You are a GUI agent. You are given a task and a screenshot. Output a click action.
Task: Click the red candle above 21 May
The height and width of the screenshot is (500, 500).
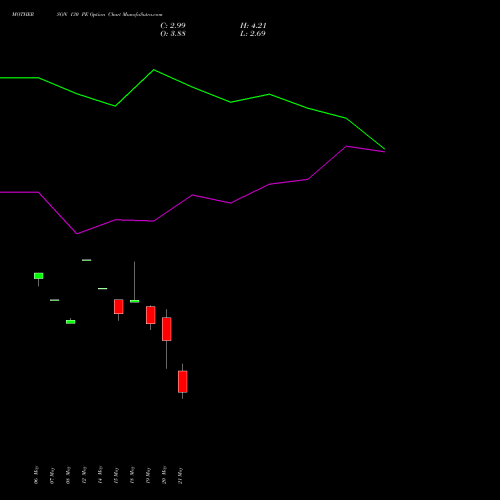(182, 382)
